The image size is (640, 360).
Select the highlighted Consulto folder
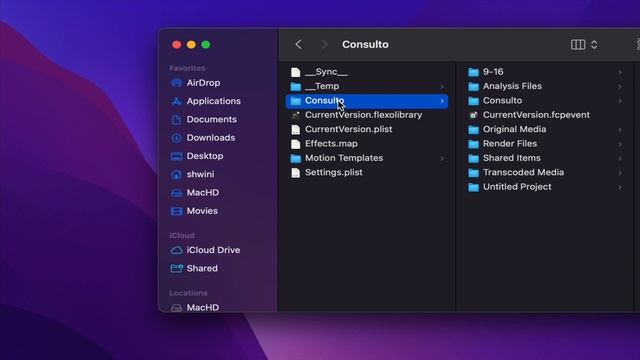point(367,101)
